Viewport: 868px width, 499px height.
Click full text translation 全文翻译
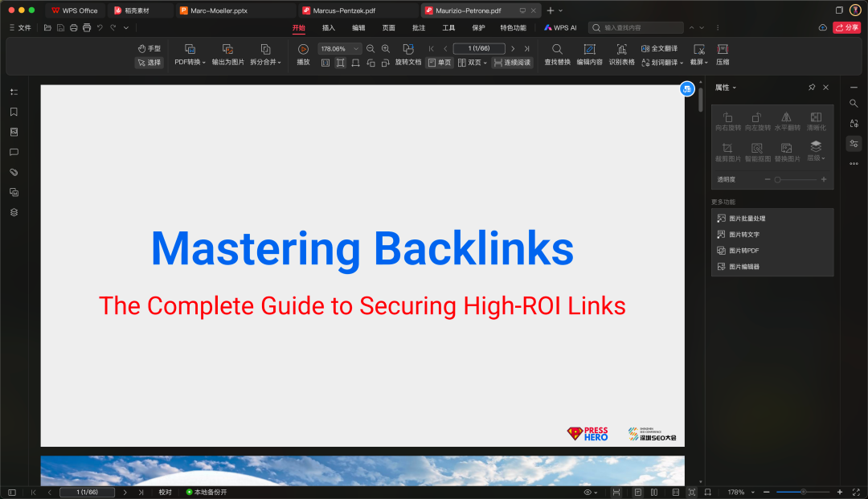(659, 49)
